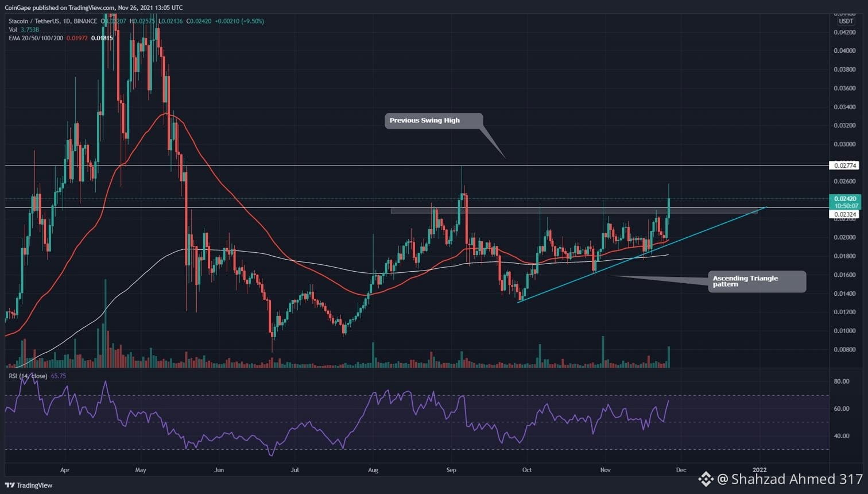The width and height of the screenshot is (868, 494).
Task: Click the current price label 0.02420
Action: (x=844, y=199)
